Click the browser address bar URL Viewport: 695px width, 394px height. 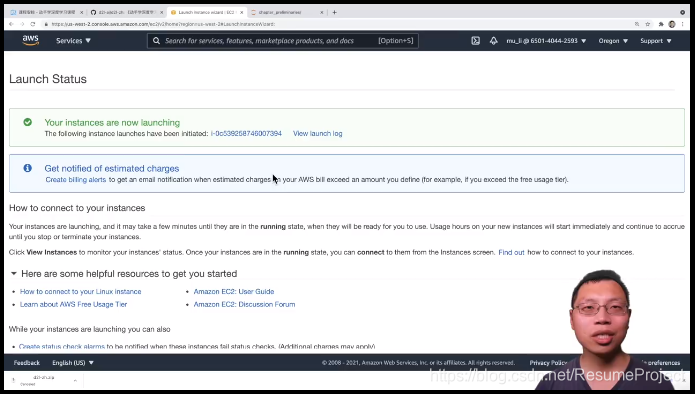pyautogui.click(x=163, y=24)
